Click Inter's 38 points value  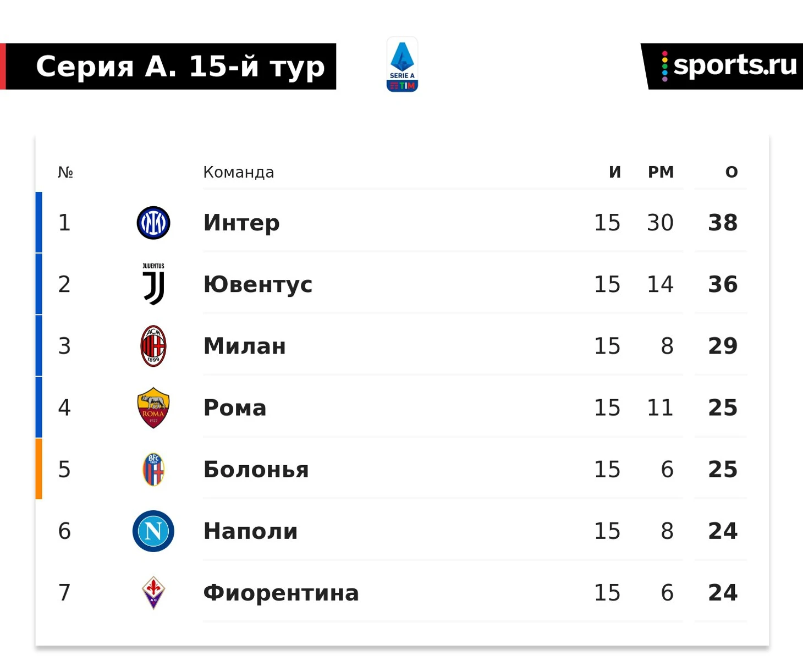coord(723,223)
